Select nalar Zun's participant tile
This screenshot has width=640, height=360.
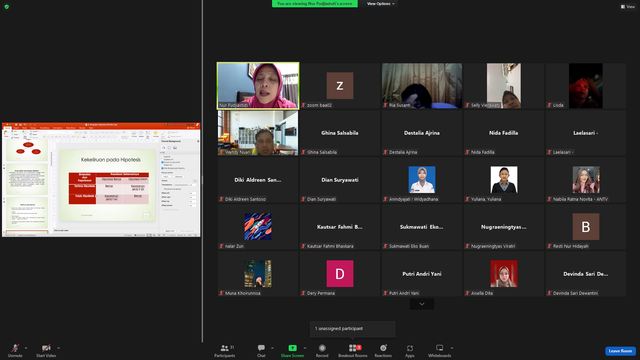click(258, 227)
